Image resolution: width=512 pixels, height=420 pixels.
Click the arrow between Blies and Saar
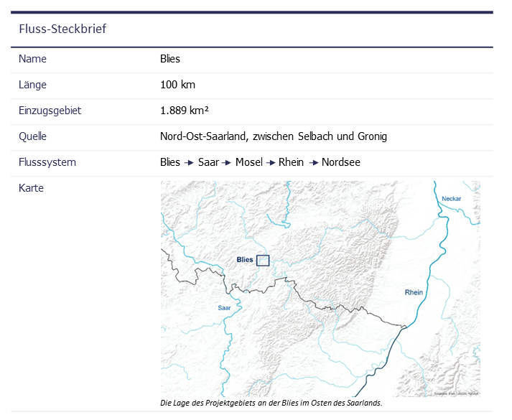tap(189, 162)
